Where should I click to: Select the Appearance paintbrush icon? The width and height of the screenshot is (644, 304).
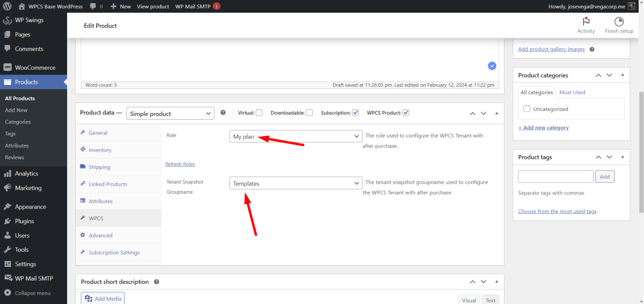pos(8,206)
